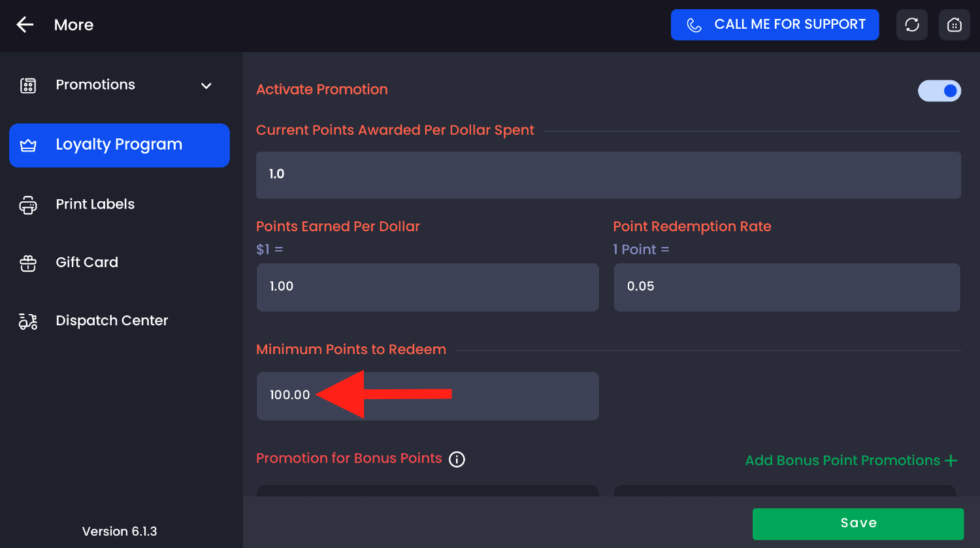Click the refresh sync icon

[912, 25]
